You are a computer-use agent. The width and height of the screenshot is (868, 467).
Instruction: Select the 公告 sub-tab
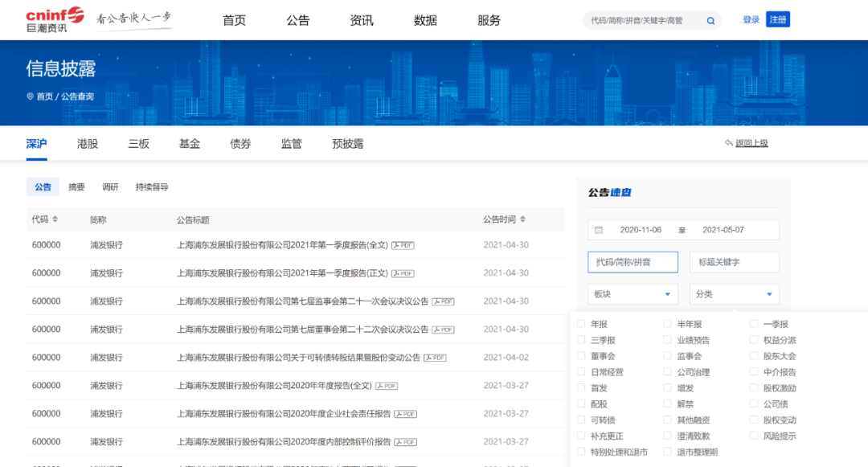pyautogui.click(x=43, y=187)
